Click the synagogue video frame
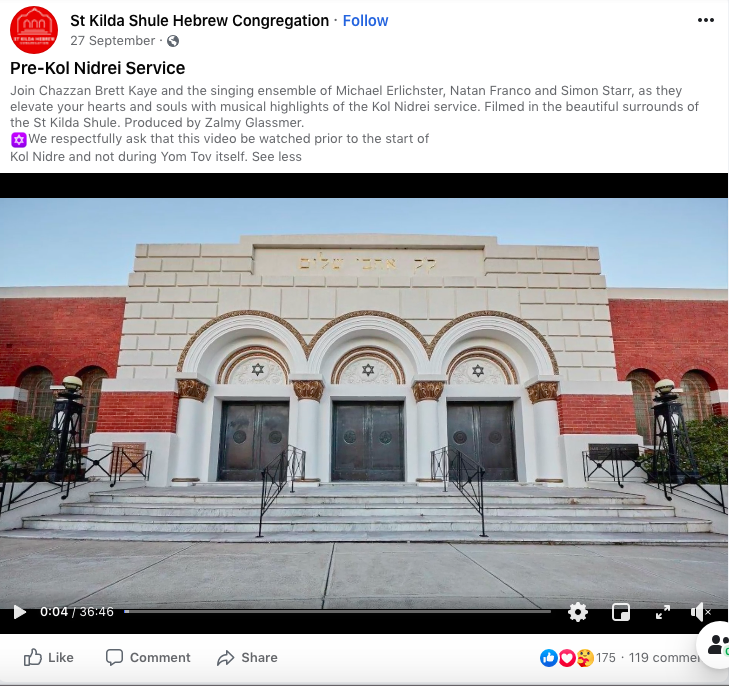 point(364,403)
